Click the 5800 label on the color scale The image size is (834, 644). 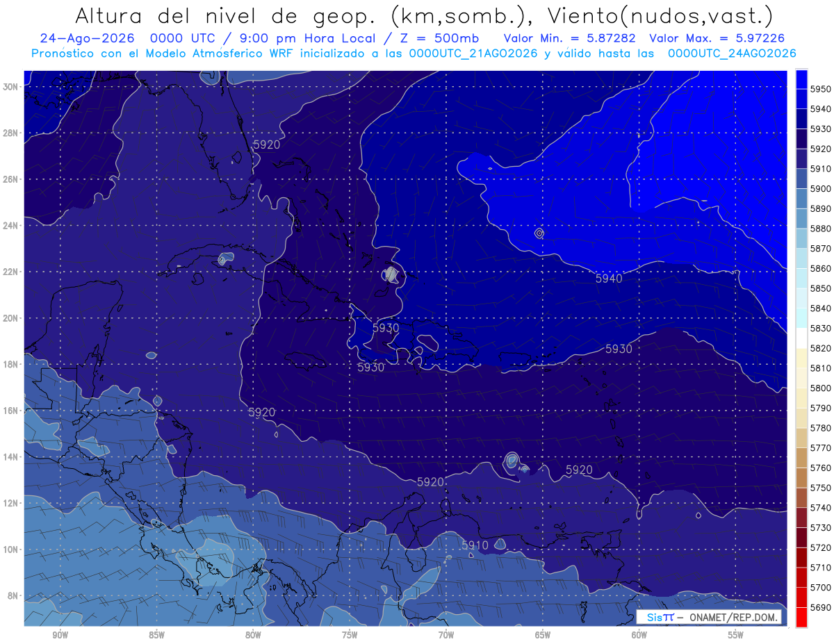[821, 388]
